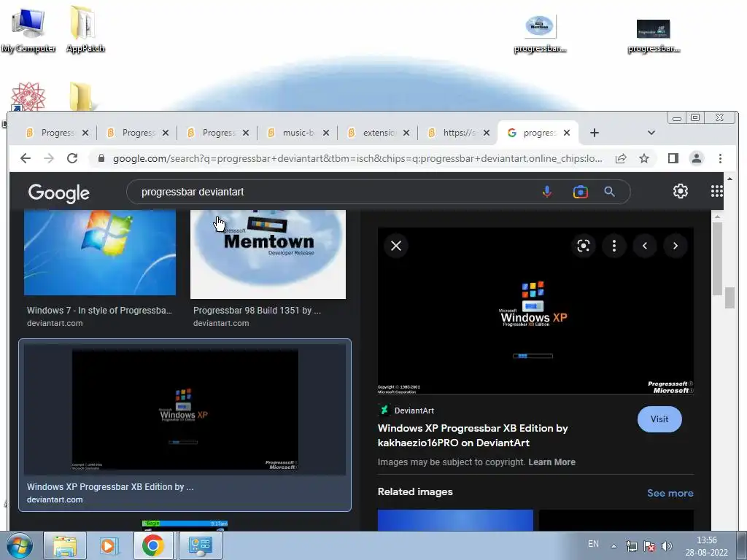Share this page via the share icon

click(x=621, y=158)
